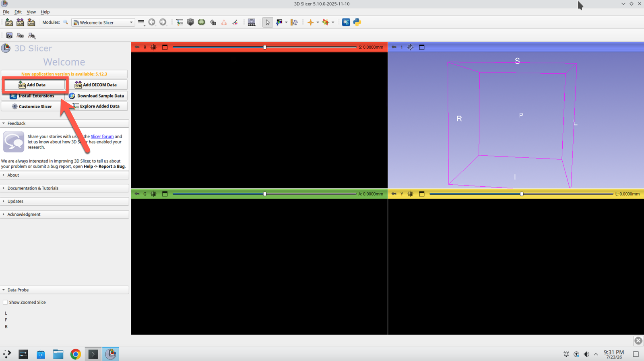This screenshot has width=644, height=361.
Task: Click the markups toolbar toggle icon
Action: click(x=294, y=23)
